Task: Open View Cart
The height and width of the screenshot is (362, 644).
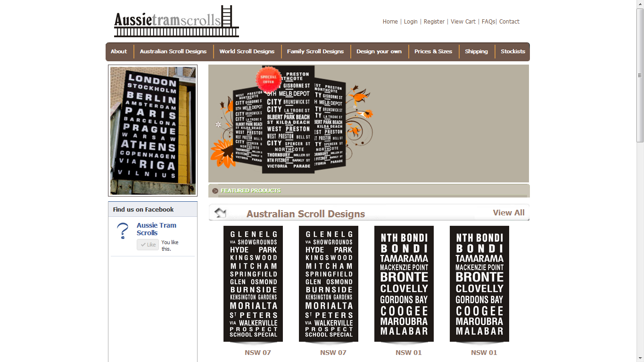Action: point(463,22)
